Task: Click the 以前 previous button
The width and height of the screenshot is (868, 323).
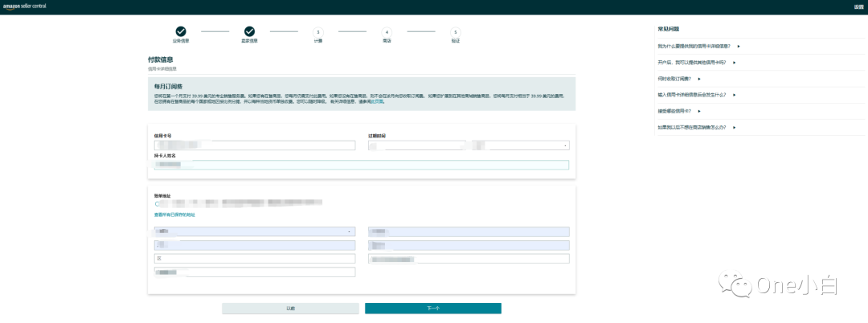Action: coord(290,309)
